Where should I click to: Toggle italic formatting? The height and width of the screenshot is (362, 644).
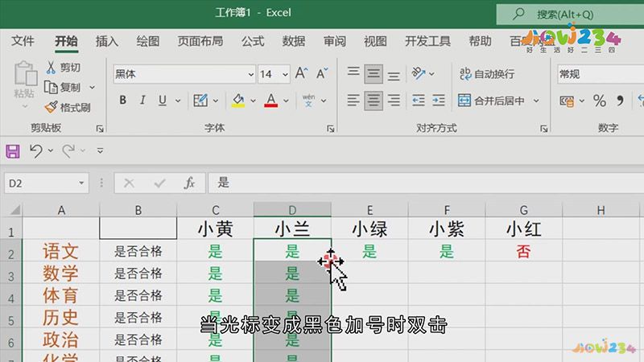point(142,100)
